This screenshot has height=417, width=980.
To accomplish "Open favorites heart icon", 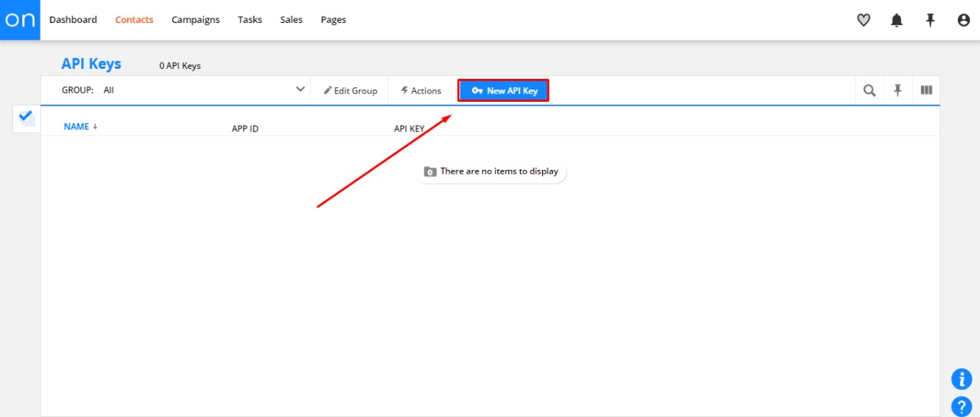I will [x=864, y=21].
